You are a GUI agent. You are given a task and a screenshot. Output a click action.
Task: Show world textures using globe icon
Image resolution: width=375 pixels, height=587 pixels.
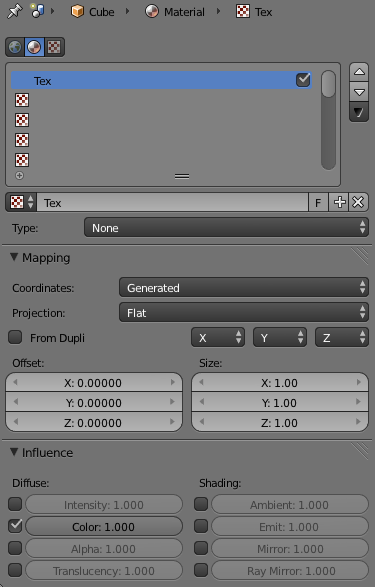[15, 47]
